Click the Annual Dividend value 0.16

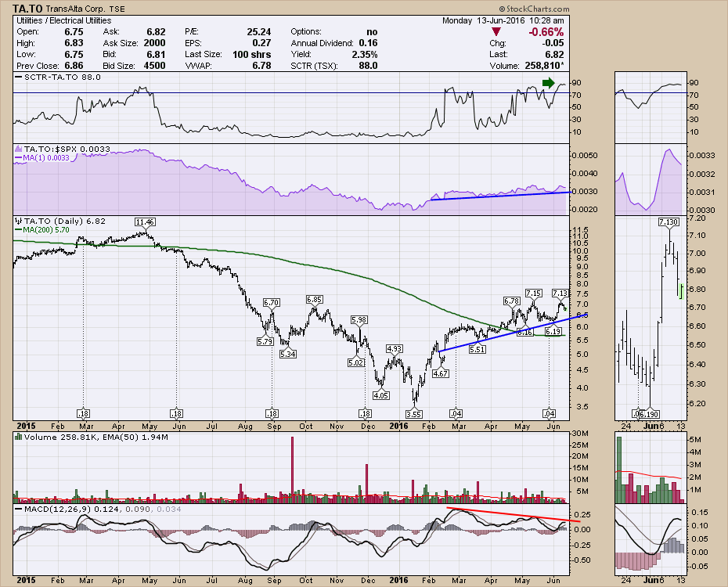(x=368, y=43)
